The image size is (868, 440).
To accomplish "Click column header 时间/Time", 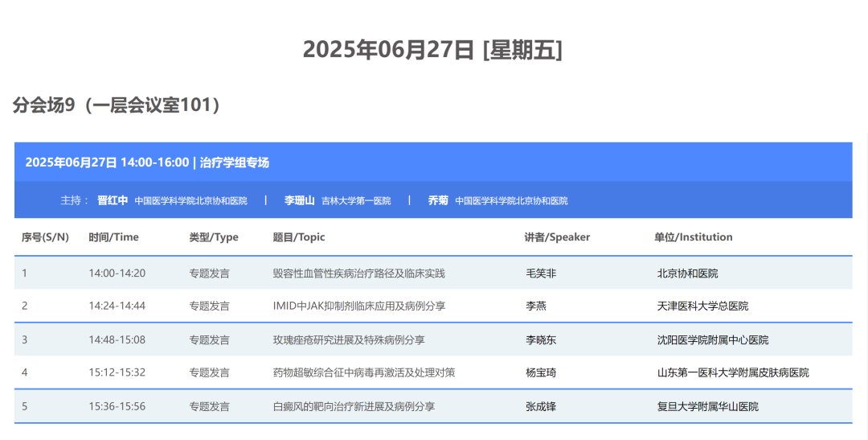I will [x=113, y=237].
